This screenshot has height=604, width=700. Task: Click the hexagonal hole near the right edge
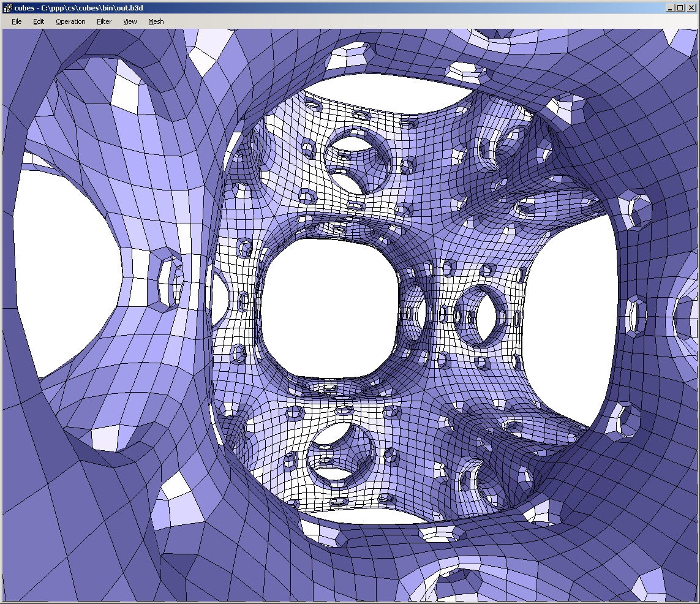637,315
